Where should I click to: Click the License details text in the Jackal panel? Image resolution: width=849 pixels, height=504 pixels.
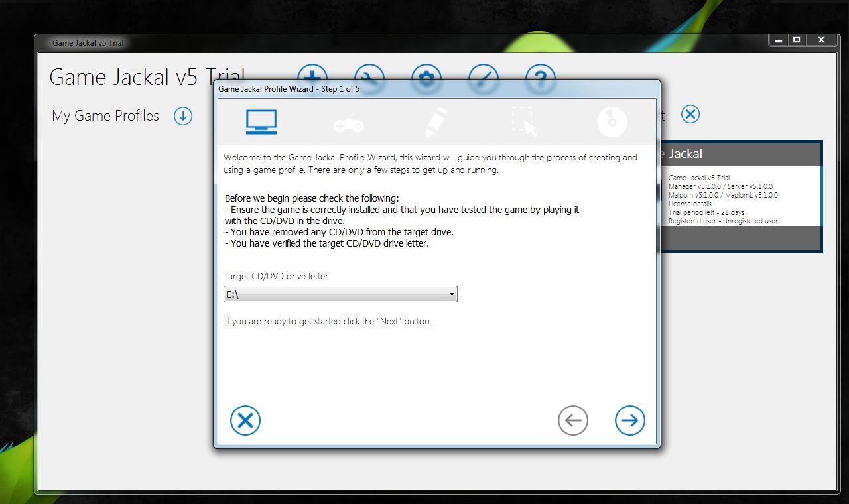(690, 204)
